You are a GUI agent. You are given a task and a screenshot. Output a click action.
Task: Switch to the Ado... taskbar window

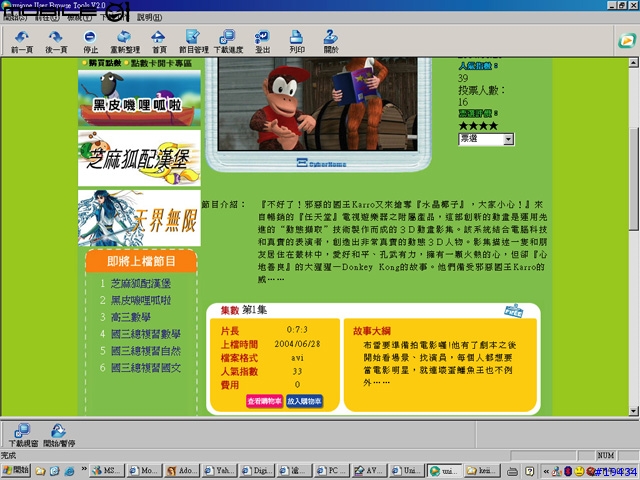point(182,471)
